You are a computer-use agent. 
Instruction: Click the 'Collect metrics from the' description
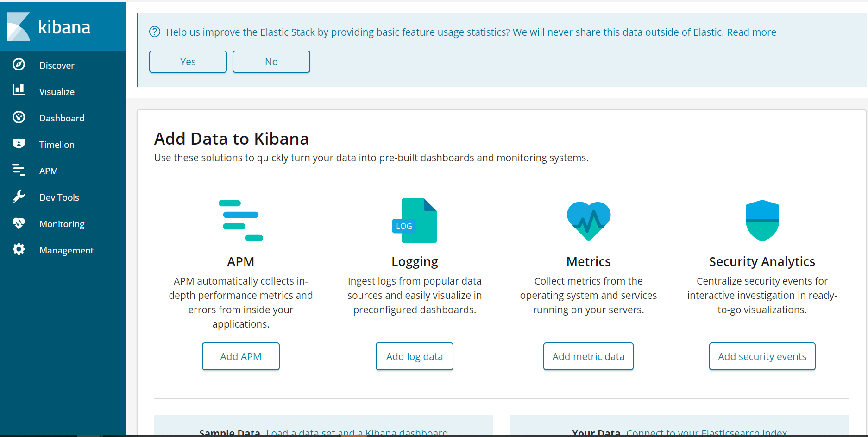click(x=589, y=295)
